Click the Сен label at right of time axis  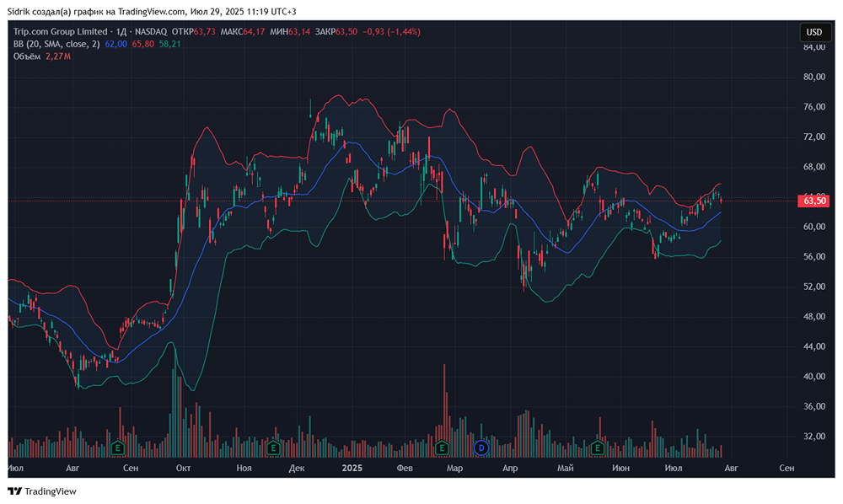point(787,468)
